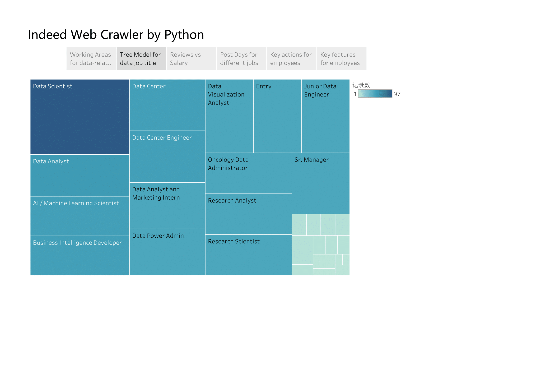Image resolution: width=555 pixels, height=392 pixels.
Task: Select the Data Power Admin block
Action: pos(167,252)
